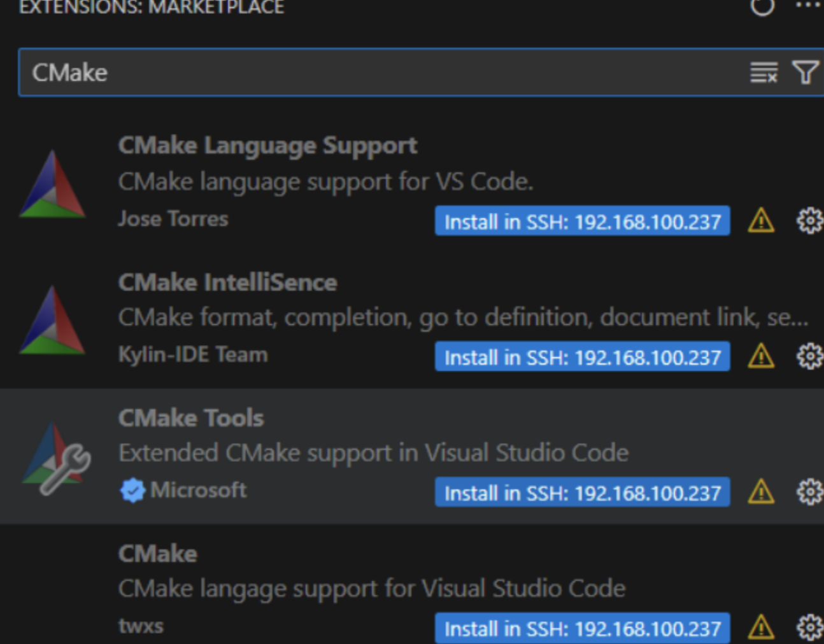Screen dimensions: 824x644
Task: Open the CMake Language Support extension title
Action: [268, 146]
